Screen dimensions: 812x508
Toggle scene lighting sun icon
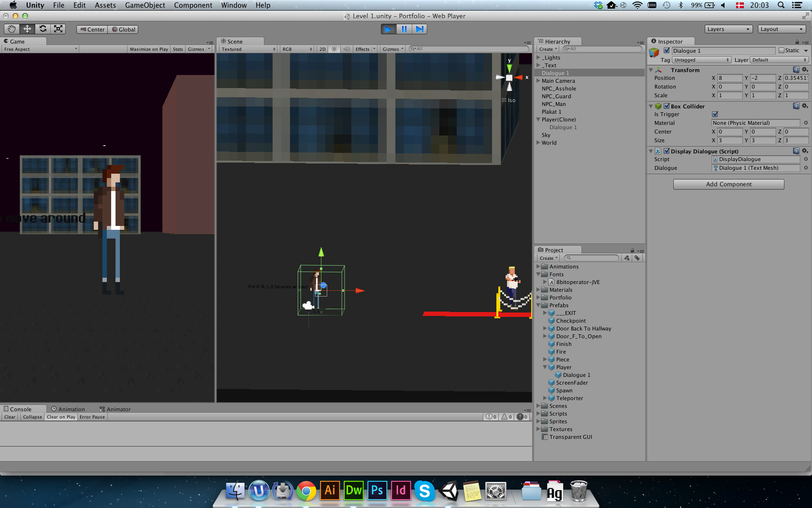tap(334, 49)
